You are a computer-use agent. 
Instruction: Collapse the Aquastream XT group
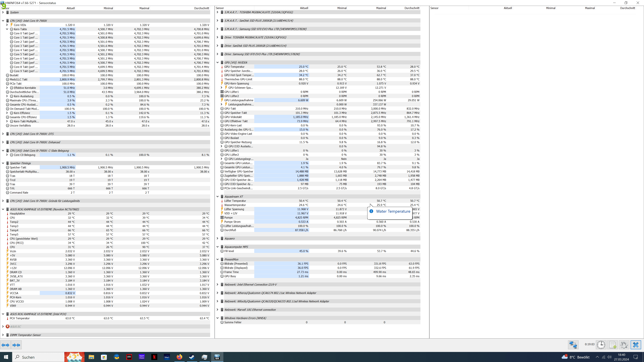pyautogui.click(x=218, y=197)
